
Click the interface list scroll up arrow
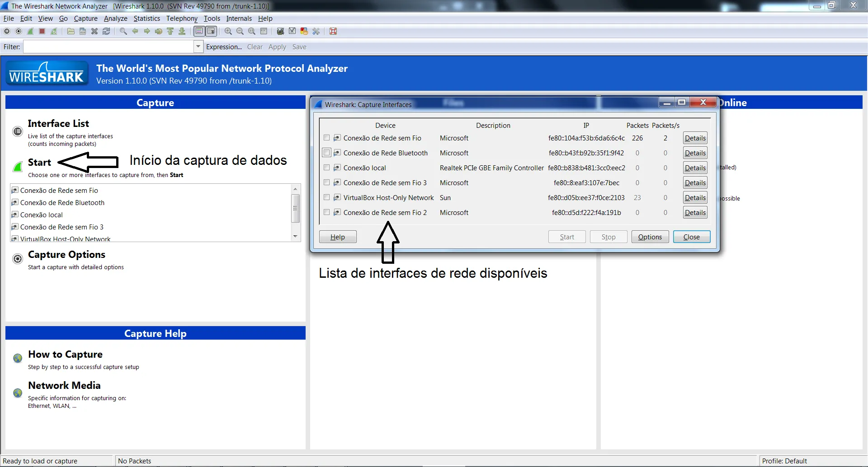click(x=295, y=189)
